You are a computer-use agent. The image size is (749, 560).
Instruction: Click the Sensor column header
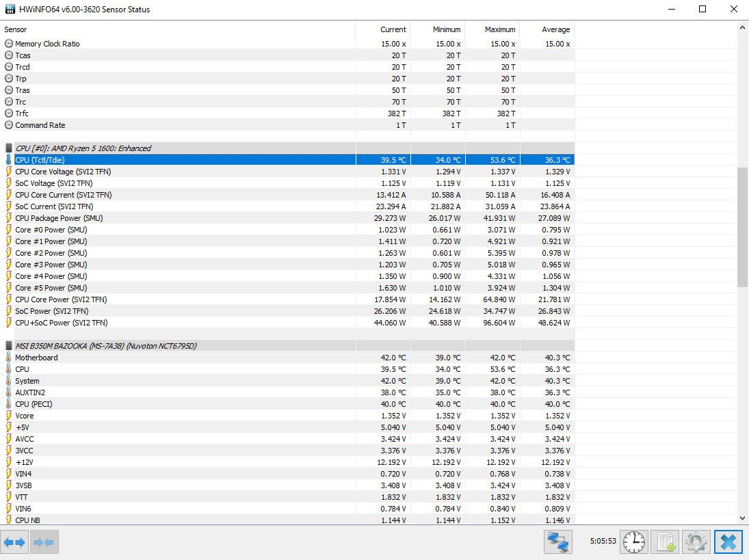(x=178, y=29)
